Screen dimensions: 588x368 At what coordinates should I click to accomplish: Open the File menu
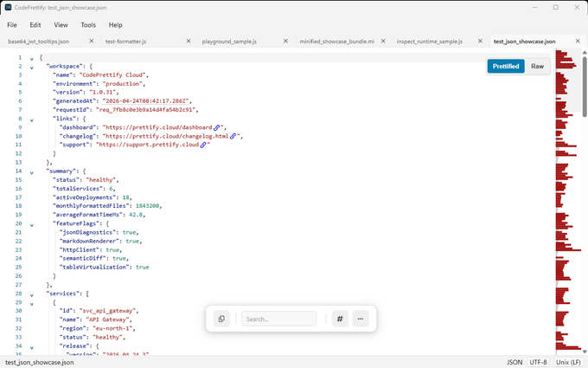coord(12,25)
